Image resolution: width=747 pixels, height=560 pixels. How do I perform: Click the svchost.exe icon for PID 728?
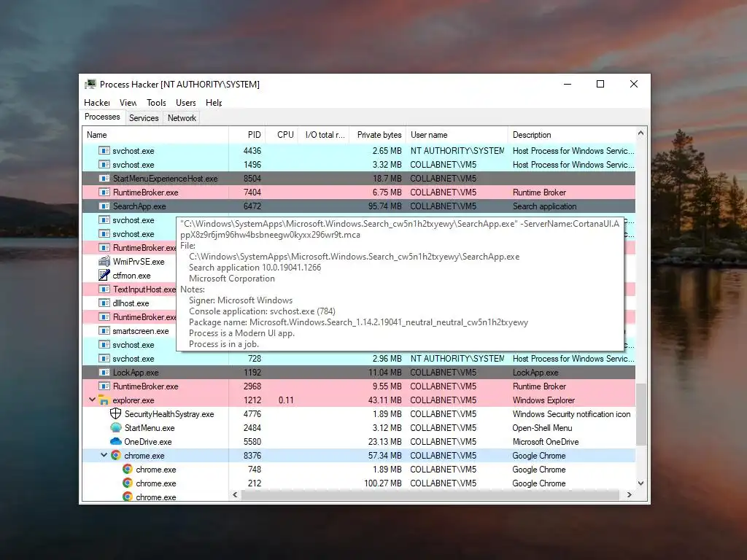(x=104, y=358)
